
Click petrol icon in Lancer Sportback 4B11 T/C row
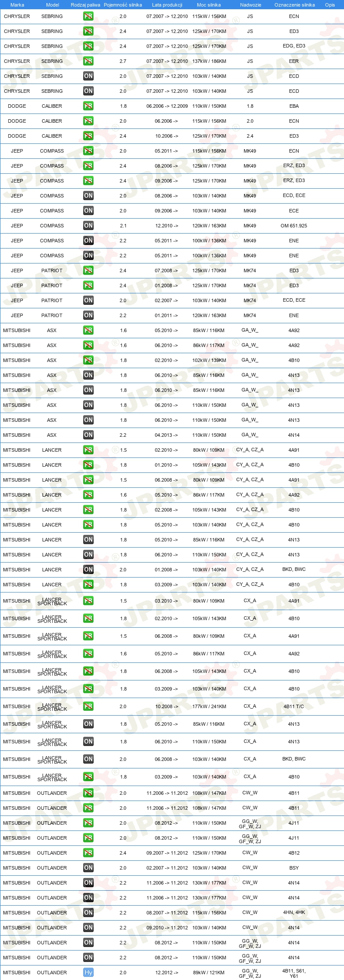tap(88, 706)
